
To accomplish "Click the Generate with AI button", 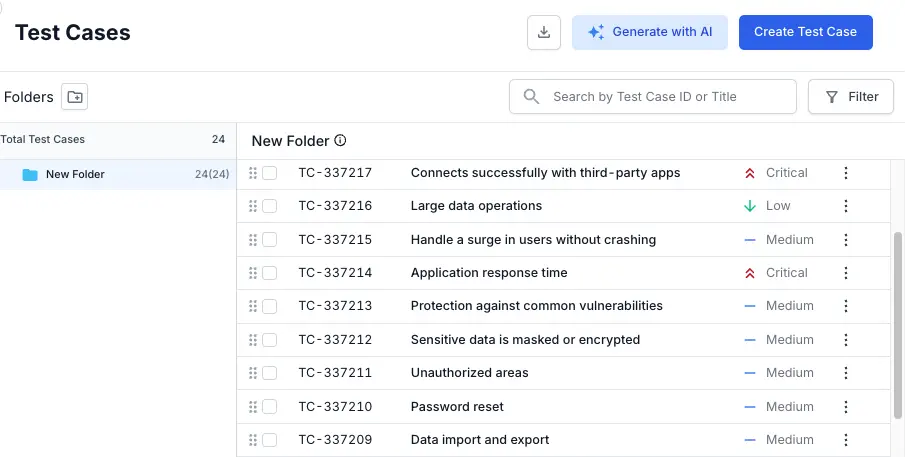I will coord(650,32).
